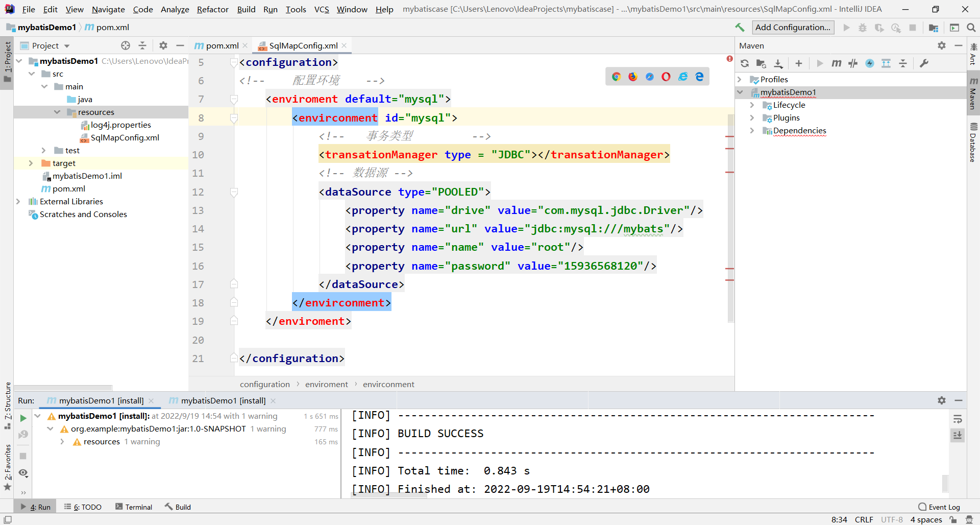Click Execute Maven Goal 'm' icon
The width and height of the screenshot is (980, 525).
(x=836, y=63)
